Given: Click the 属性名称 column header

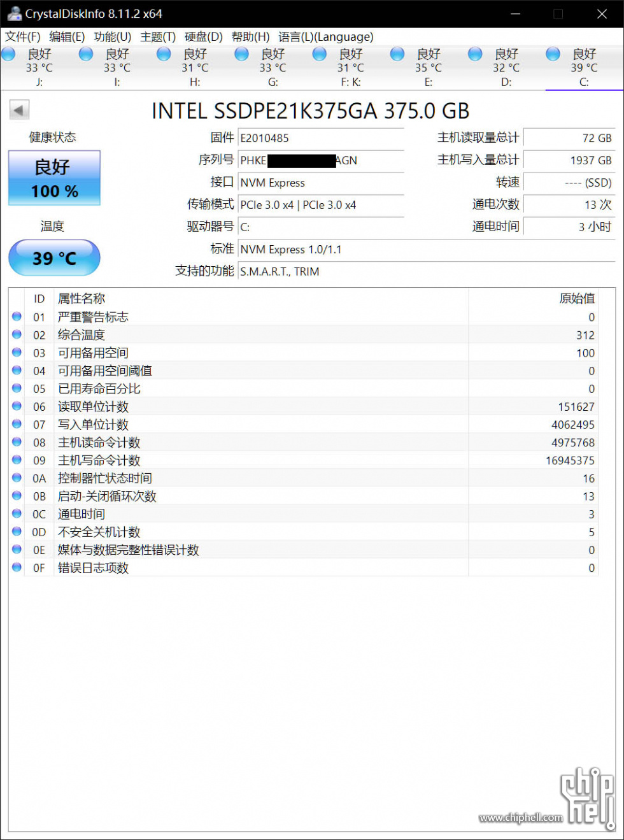Looking at the screenshot, I should point(261,299).
